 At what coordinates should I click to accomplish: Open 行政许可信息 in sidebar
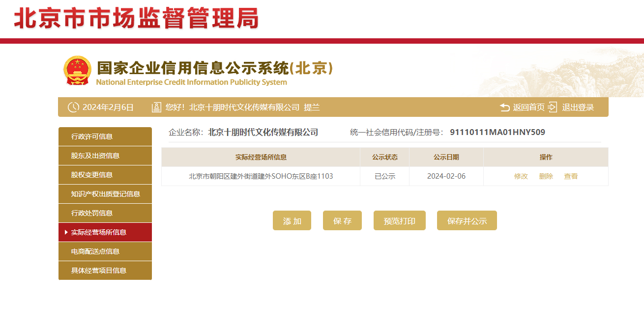[x=105, y=136]
